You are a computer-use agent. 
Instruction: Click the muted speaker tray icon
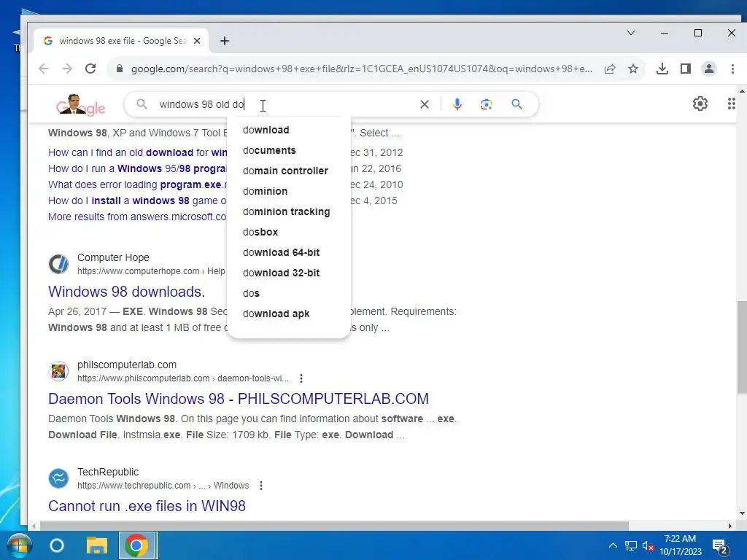coord(648,546)
